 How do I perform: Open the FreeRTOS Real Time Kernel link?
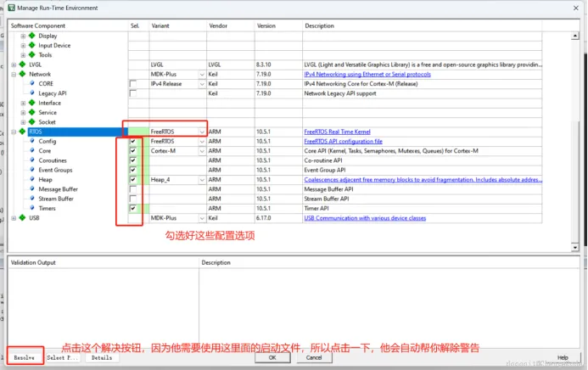[337, 132]
